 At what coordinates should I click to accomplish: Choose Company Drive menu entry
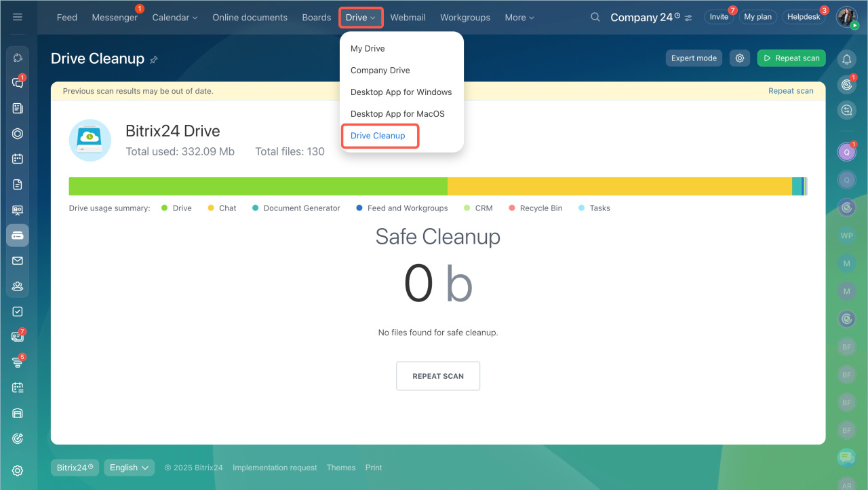point(380,71)
